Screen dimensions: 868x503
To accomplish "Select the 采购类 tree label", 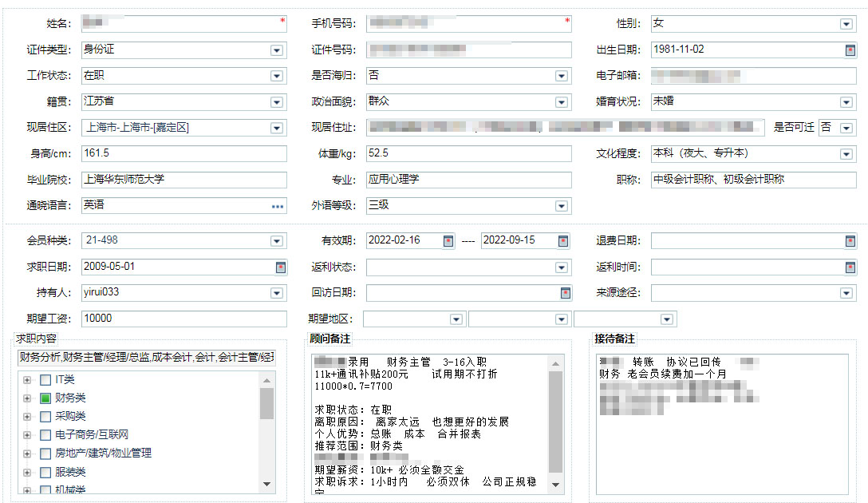I will point(70,417).
